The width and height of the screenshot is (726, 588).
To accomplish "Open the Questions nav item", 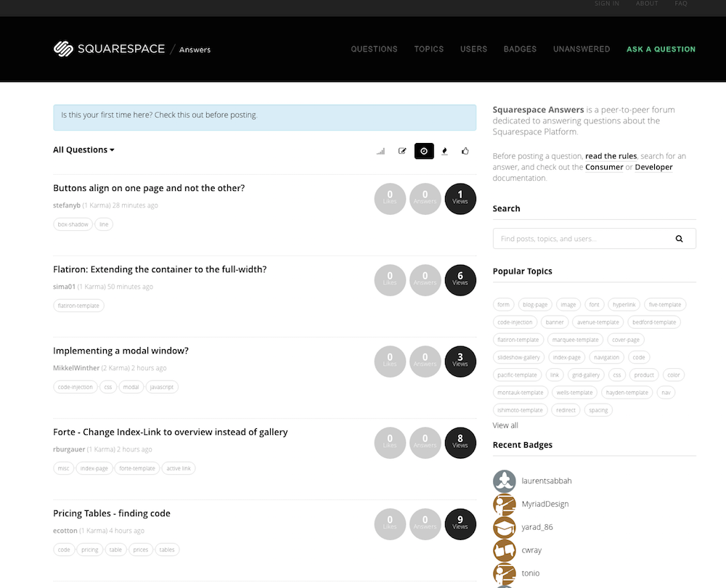I will coord(374,49).
